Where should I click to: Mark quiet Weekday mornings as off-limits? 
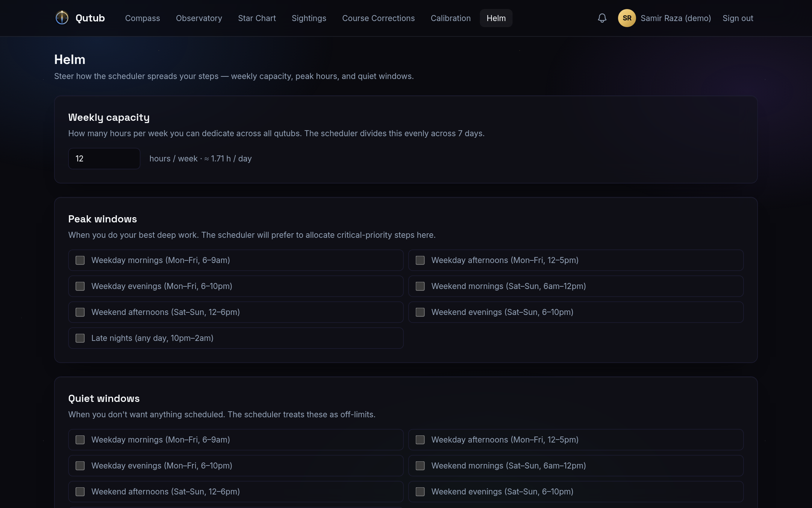point(80,440)
